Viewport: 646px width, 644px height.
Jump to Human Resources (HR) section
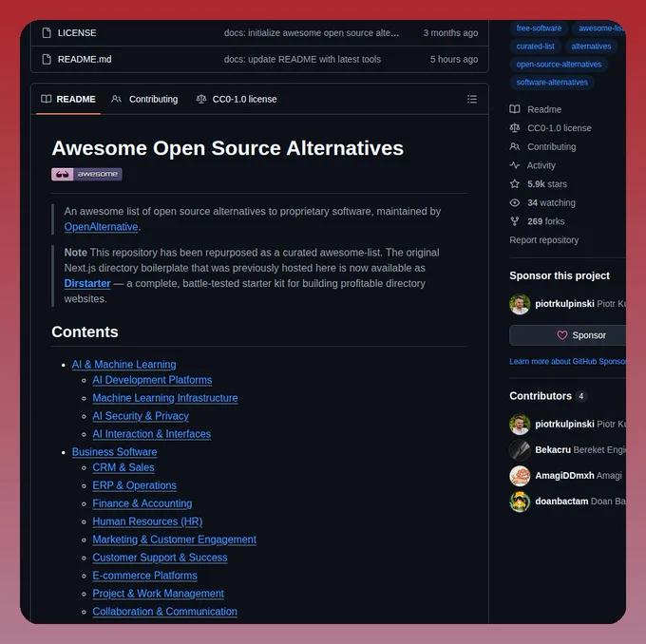147,521
